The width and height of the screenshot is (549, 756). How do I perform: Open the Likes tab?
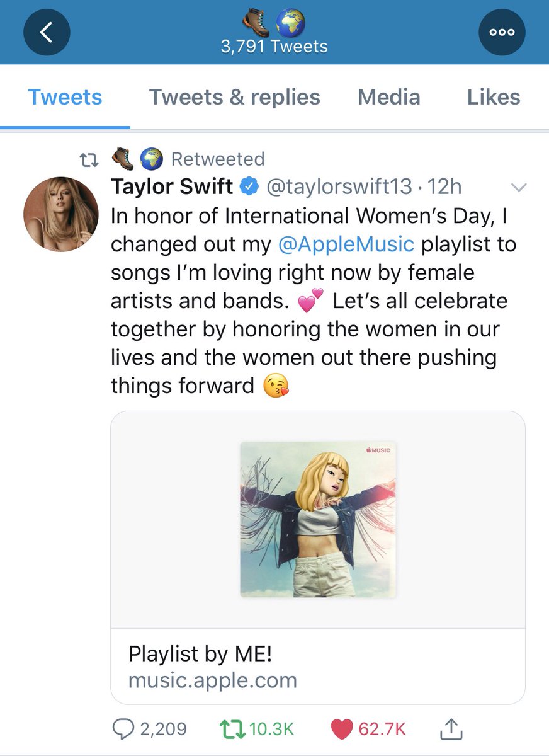493,98
